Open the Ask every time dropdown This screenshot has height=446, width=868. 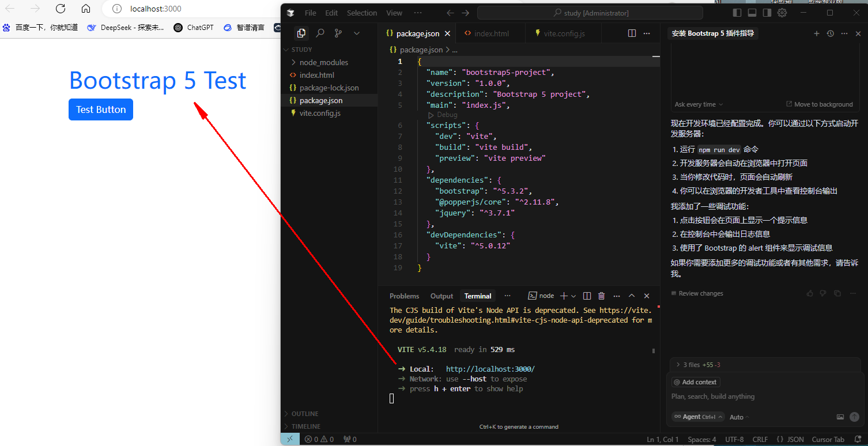[699, 104]
